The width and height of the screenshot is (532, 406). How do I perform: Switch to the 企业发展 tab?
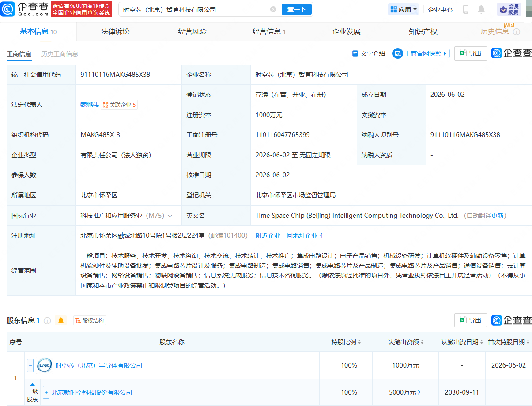(346, 32)
